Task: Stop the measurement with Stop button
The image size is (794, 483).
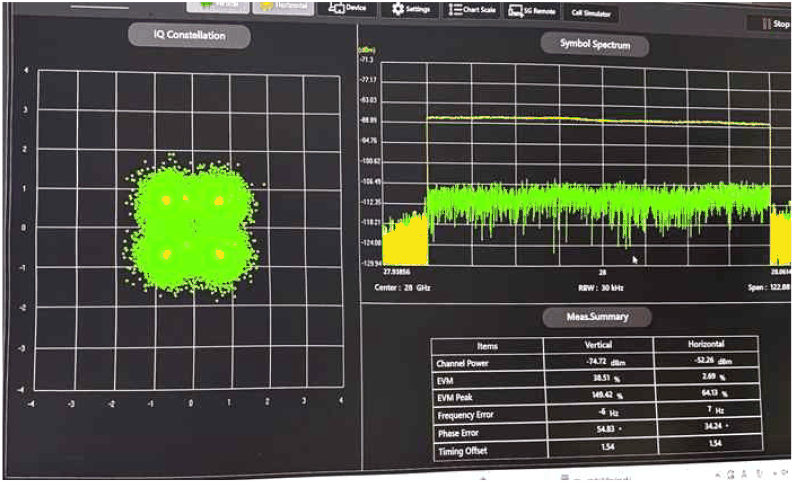Action: 770,23
